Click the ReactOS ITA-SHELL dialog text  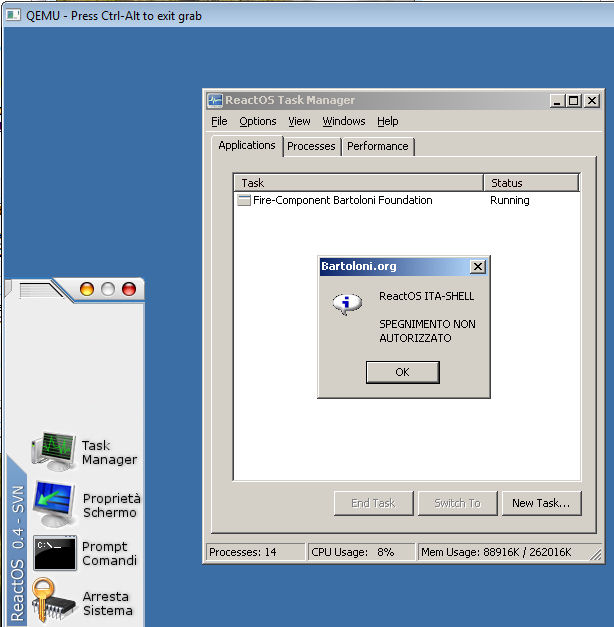(x=426, y=296)
